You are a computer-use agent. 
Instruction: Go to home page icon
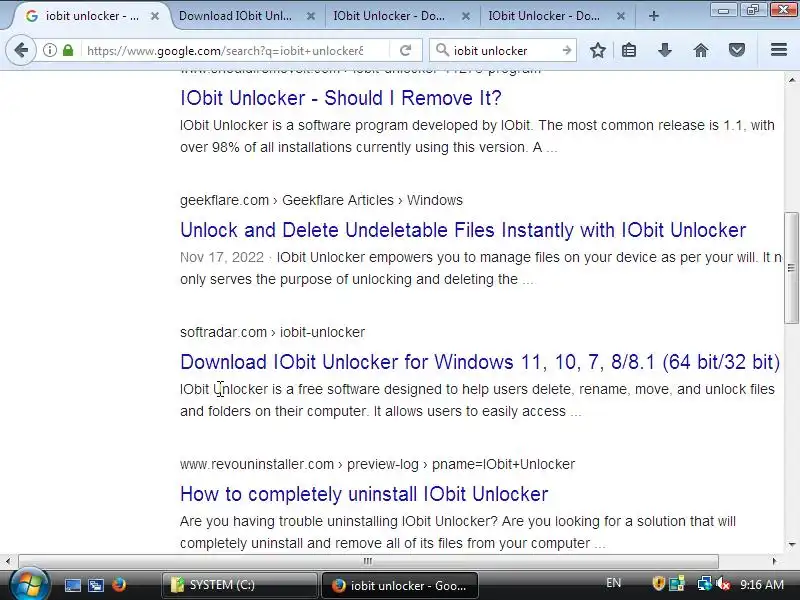(x=701, y=51)
